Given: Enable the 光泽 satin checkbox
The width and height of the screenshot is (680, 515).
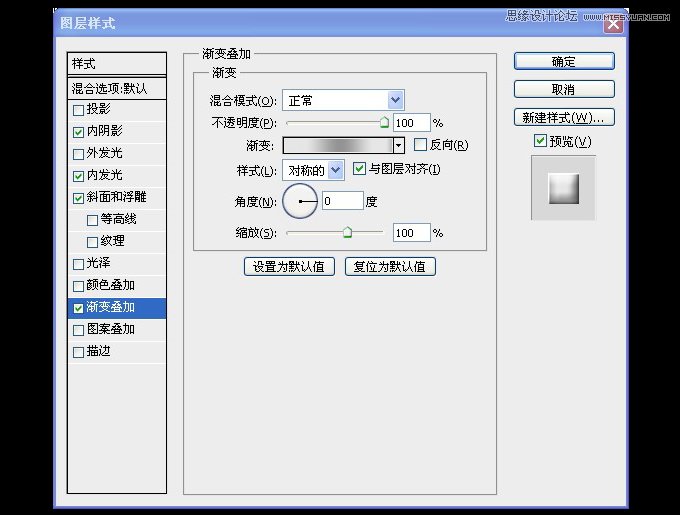Looking at the screenshot, I should pyautogui.click(x=78, y=264).
